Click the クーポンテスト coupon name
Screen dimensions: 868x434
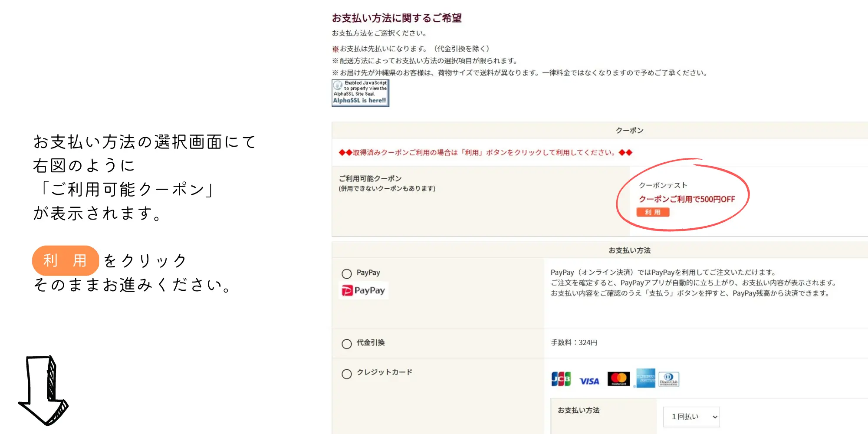click(663, 185)
